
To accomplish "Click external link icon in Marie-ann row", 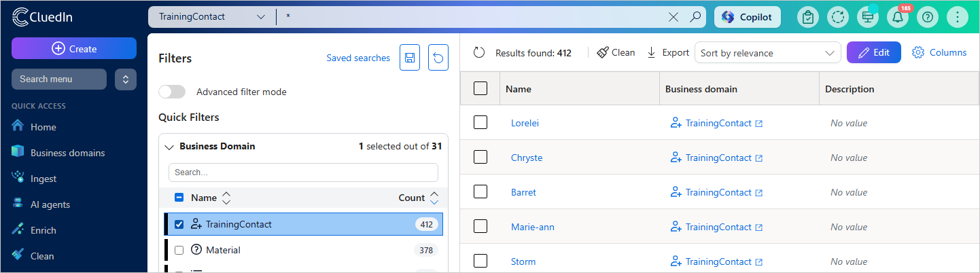I will 759,227.
